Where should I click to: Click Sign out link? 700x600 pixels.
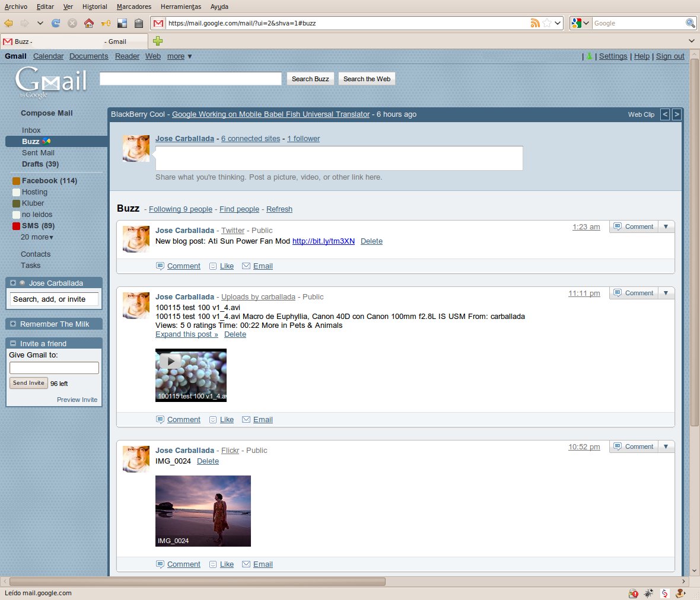(x=670, y=56)
